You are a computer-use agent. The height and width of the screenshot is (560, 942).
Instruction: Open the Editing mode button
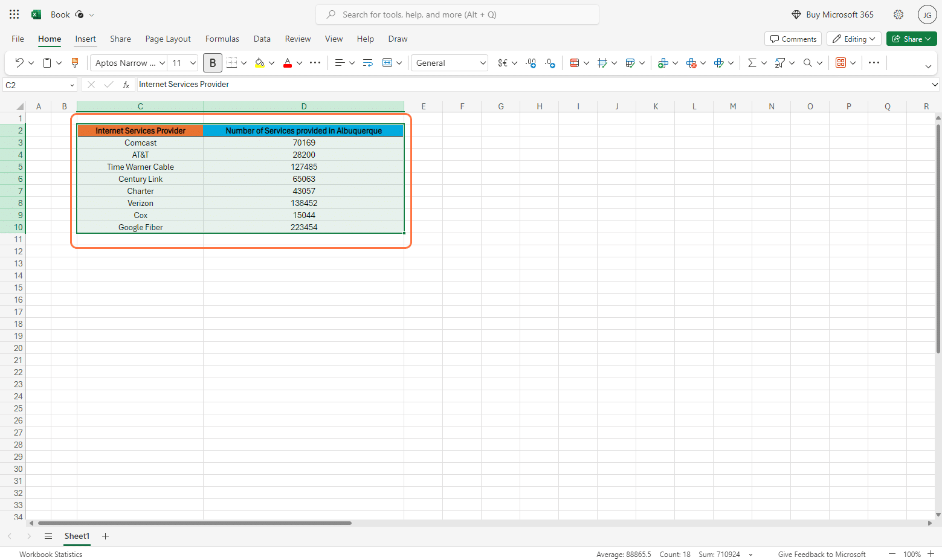click(854, 39)
